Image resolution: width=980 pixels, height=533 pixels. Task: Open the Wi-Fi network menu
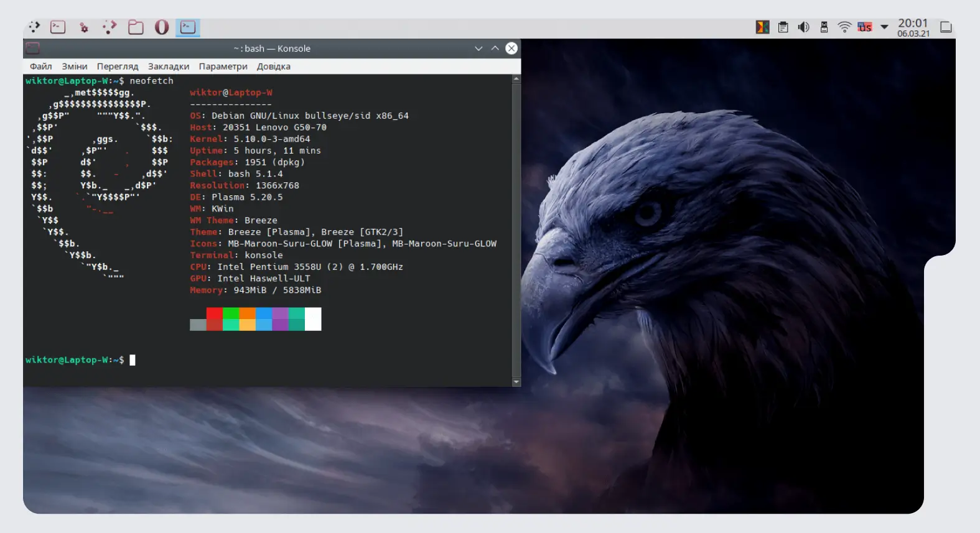click(844, 27)
